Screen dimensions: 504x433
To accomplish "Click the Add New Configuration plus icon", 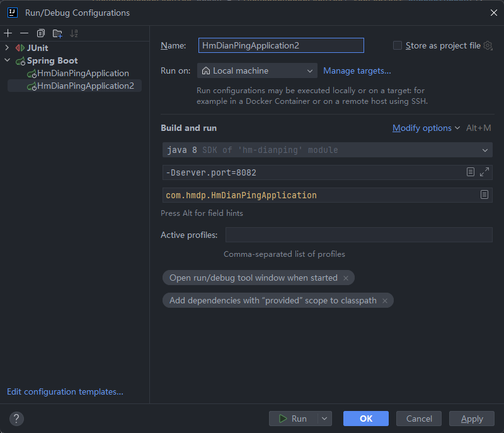I will pos(8,33).
